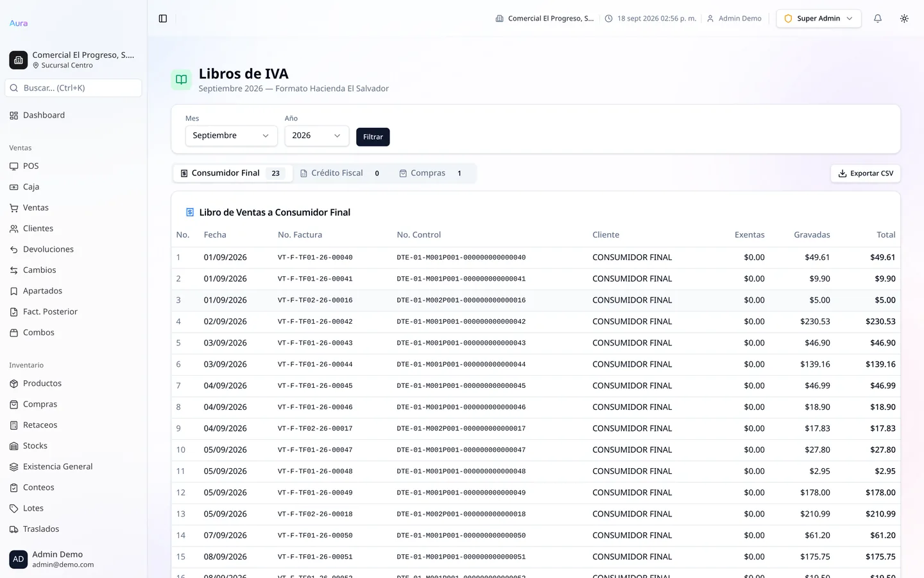Open Dashboard from the sidebar

pyautogui.click(x=73, y=116)
